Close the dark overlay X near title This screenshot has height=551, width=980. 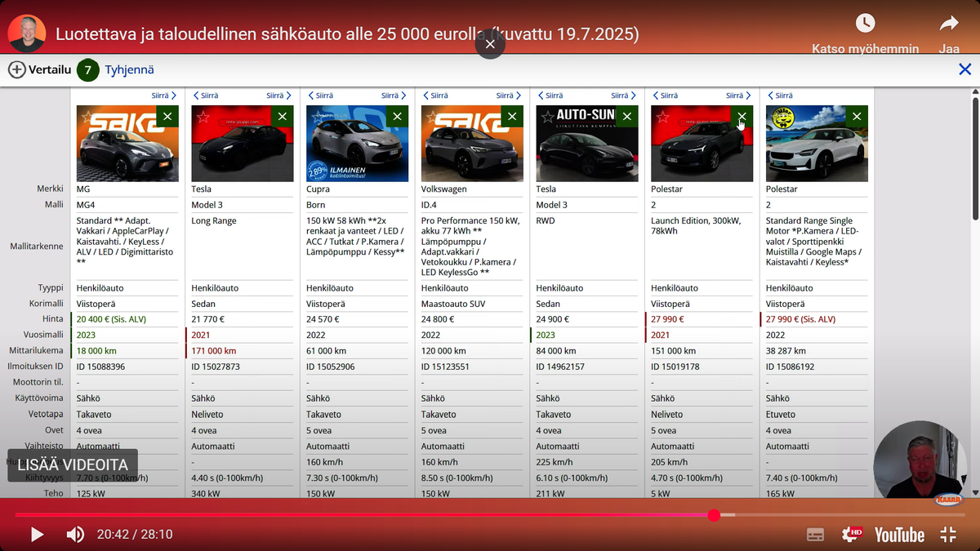tap(490, 44)
